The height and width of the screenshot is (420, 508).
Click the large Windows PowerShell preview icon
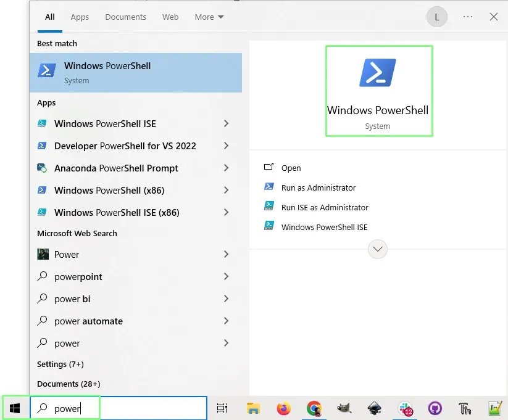377,73
